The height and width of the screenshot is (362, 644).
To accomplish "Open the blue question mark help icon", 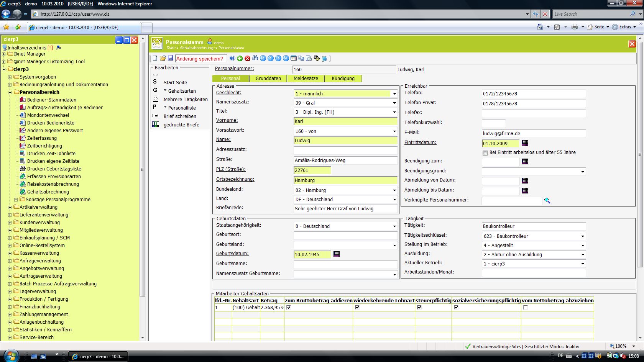I will tap(232, 58).
